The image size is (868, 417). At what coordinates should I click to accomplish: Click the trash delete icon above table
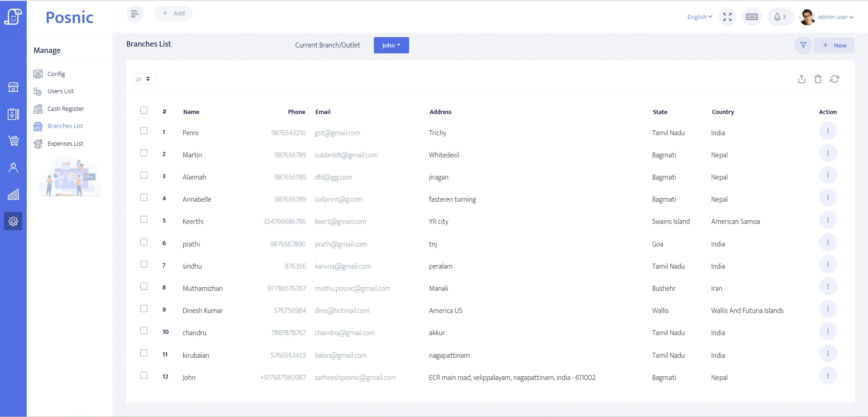[818, 79]
